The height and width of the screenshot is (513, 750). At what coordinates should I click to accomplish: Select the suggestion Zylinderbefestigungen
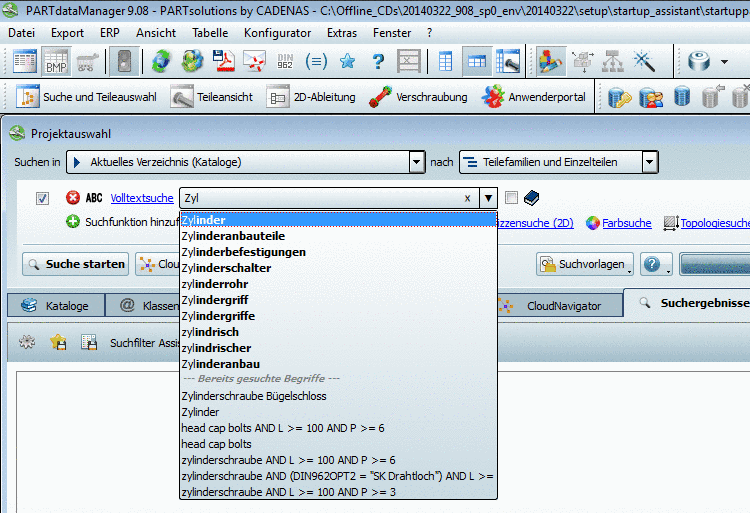(338, 252)
